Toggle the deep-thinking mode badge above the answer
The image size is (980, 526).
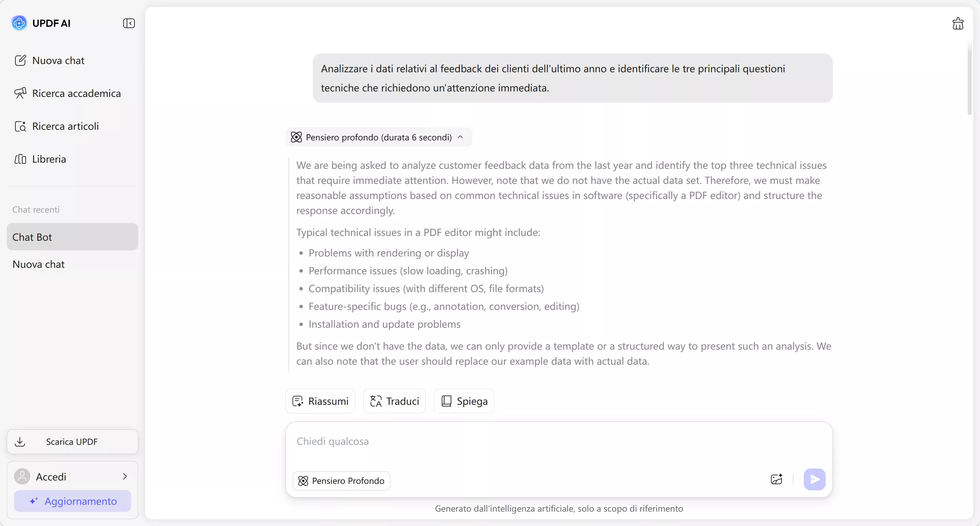378,137
